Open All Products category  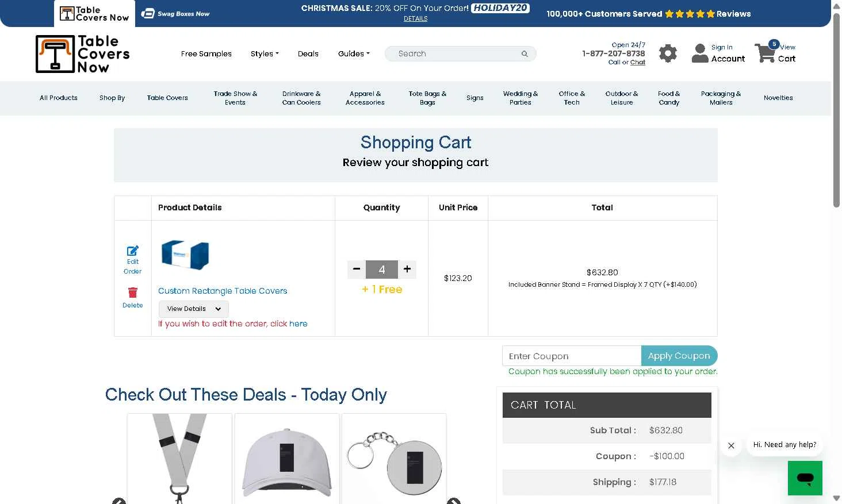click(x=59, y=98)
